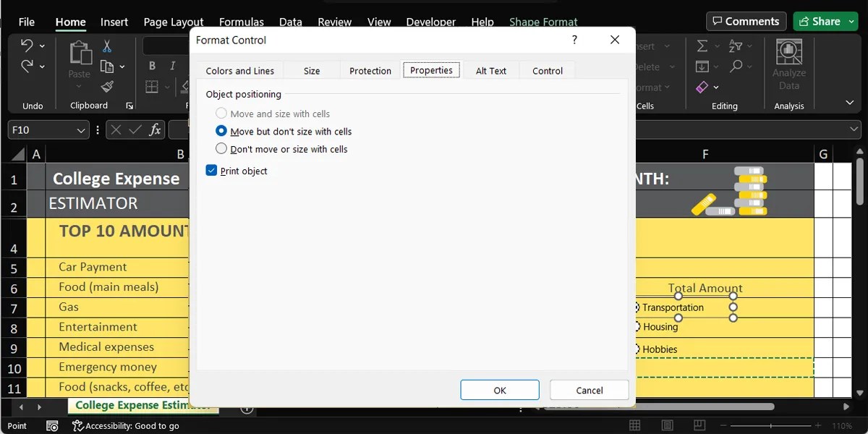Click the Redo arrow icon
868x434 pixels.
point(27,66)
